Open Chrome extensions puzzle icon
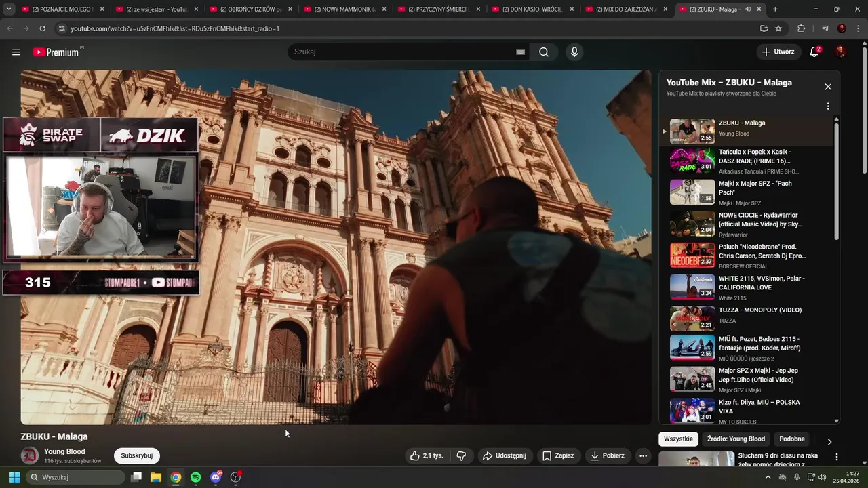This screenshot has height=488, width=868. click(x=801, y=28)
